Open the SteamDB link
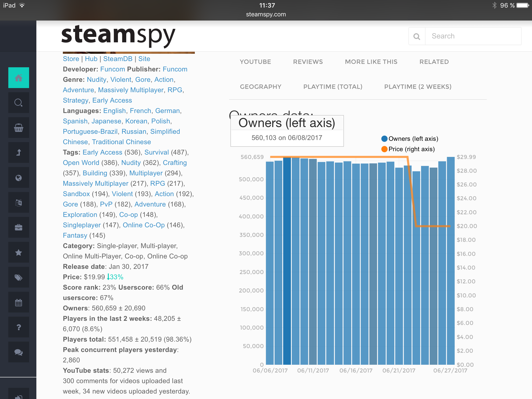This screenshot has height=399, width=532. [x=118, y=59]
